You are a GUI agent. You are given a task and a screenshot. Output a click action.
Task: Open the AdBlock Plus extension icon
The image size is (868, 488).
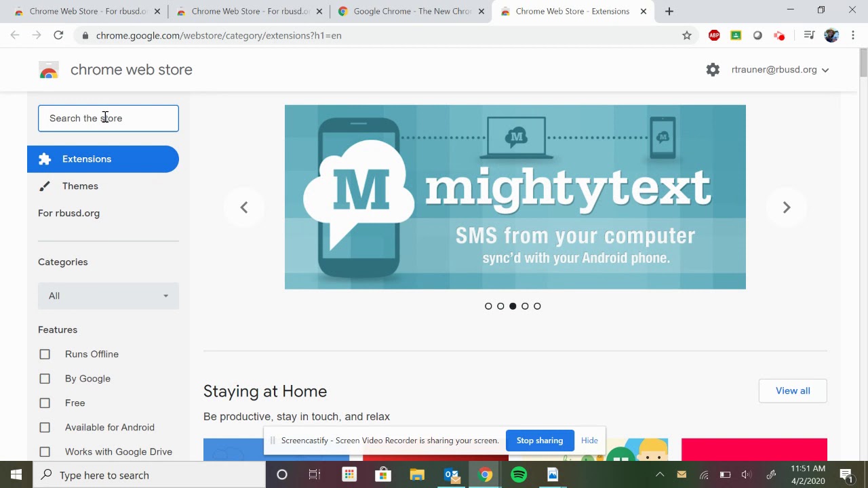(714, 35)
